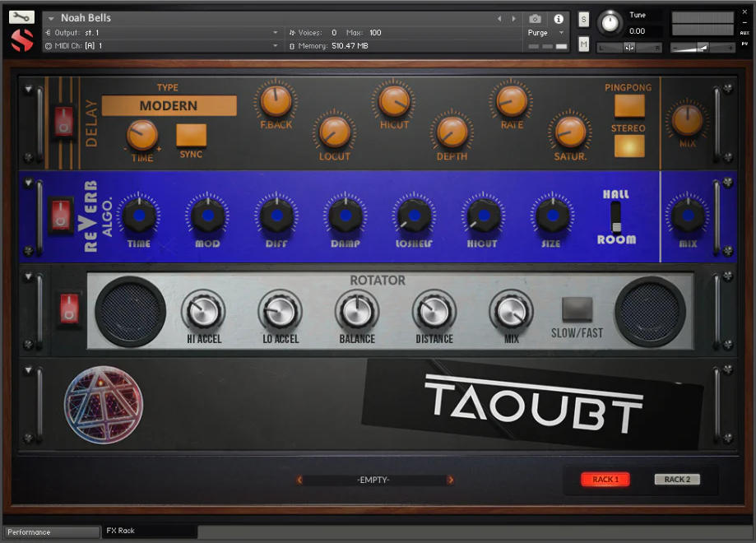Click the Max voices value 100

pyautogui.click(x=375, y=32)
